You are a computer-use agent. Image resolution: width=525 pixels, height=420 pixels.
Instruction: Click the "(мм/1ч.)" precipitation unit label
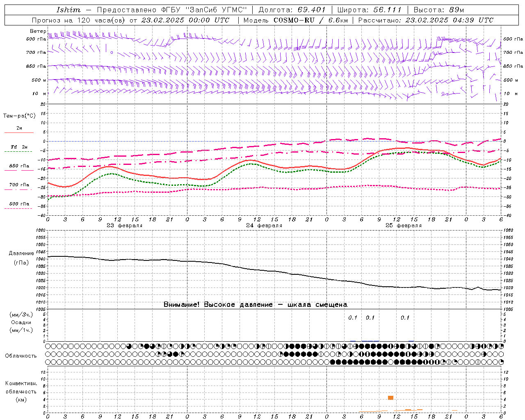tap(21, 330)
